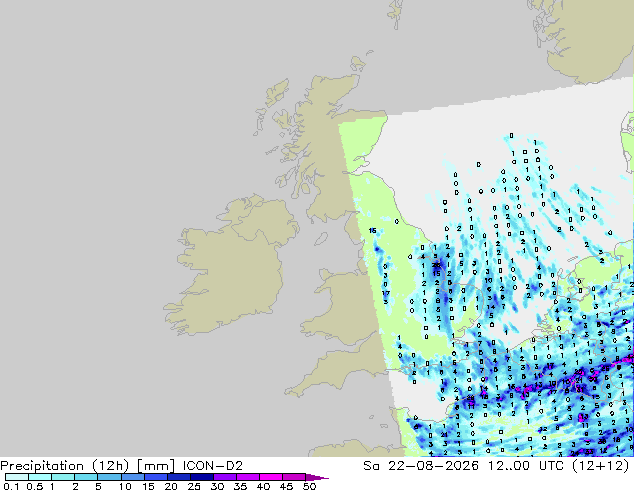Select the 2–5 mm legend color swatch

click(x=86, y=477)
